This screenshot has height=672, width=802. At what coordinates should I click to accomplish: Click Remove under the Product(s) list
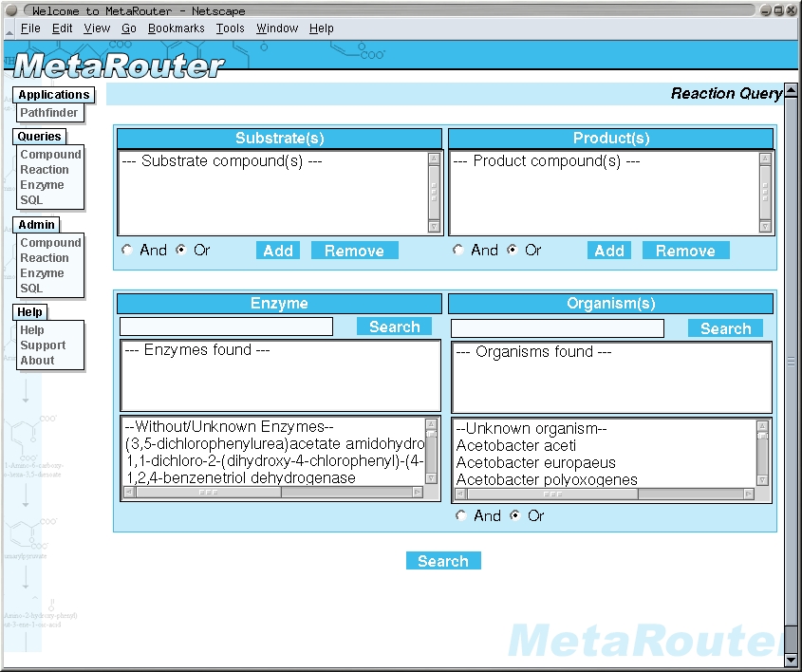[686, 251]
